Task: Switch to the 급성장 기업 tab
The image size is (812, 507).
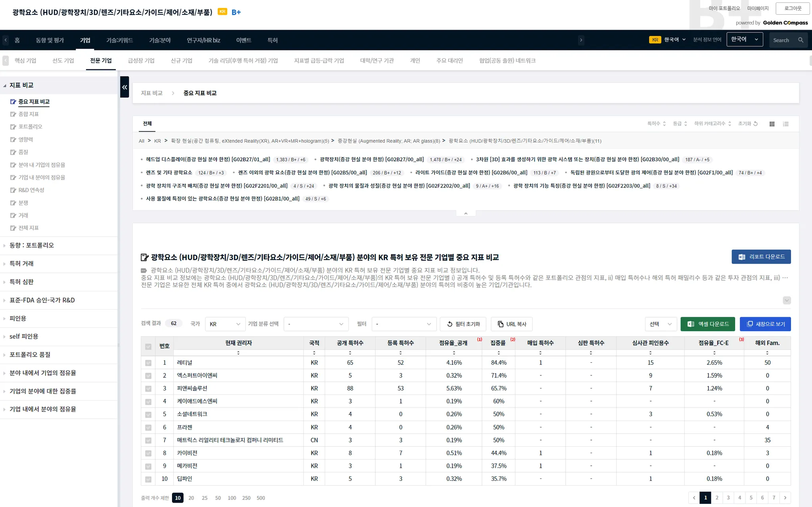Action: click(141, 61)
